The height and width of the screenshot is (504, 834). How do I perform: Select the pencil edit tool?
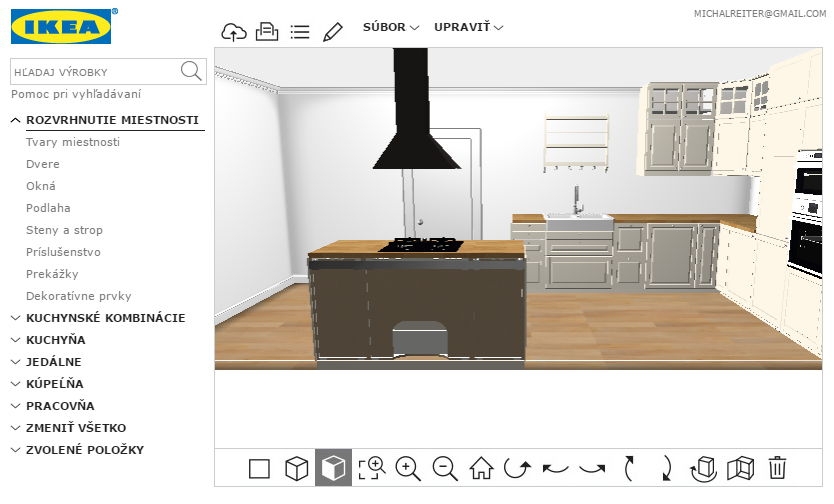point(333,31)
